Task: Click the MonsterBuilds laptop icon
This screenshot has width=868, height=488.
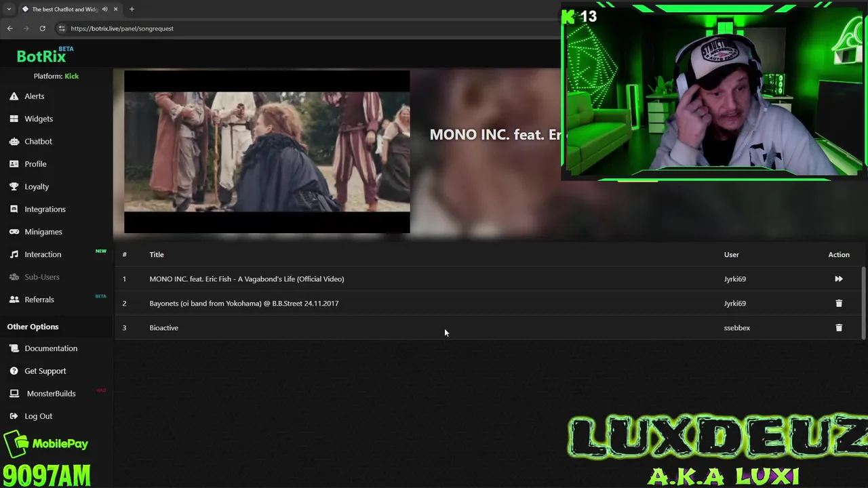Action: [14, 394]
